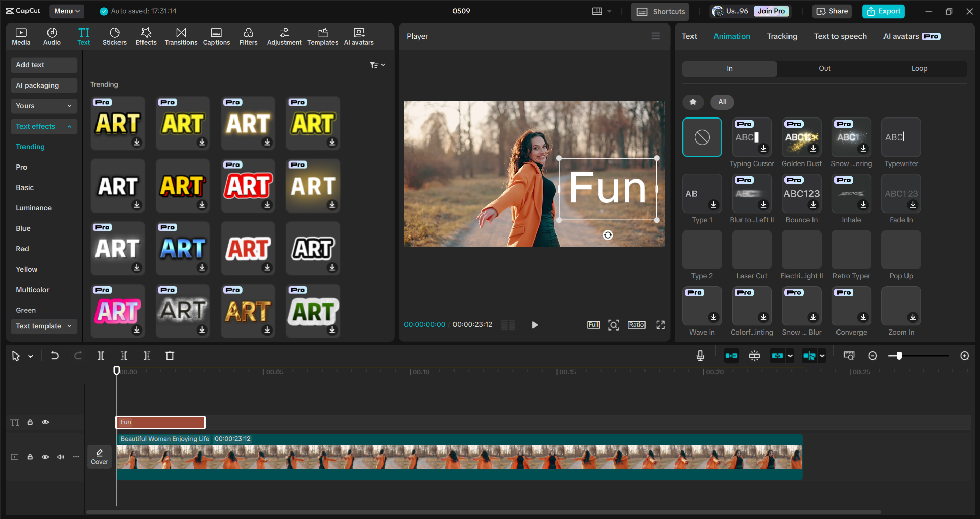Click the Join Pro button
The width and height of the screenshot is (980, 519).
pyautogui.click(x=771, y=11)
